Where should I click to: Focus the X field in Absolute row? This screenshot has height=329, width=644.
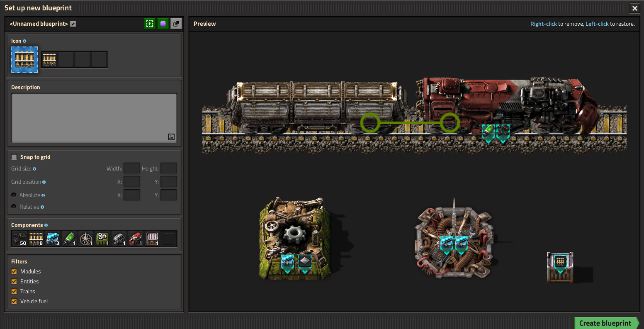pos(132,195)
